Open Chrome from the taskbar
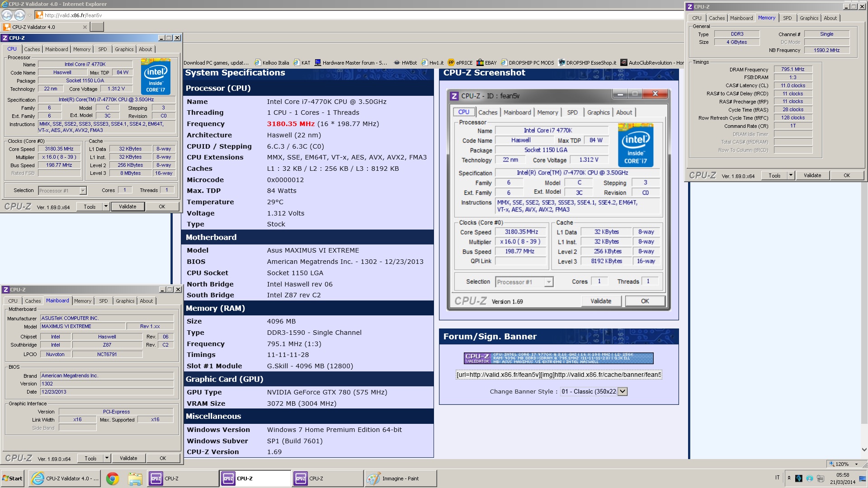This screenshot has height=488, width=868. 112,478
